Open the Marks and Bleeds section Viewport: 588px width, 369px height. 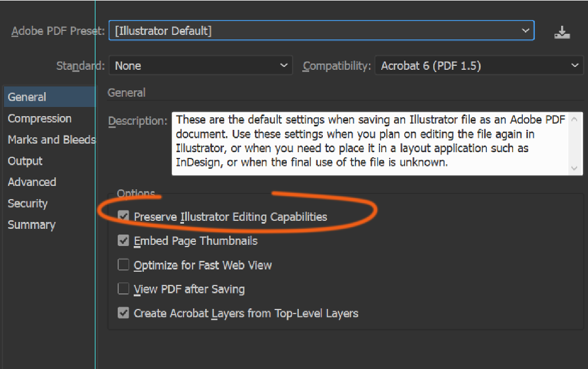52,140
